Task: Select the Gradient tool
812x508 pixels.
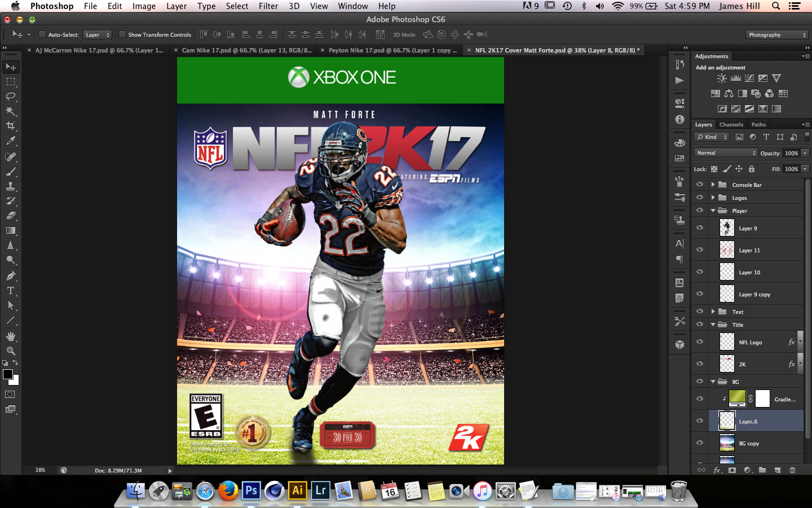Action: (x=11, y=230)
